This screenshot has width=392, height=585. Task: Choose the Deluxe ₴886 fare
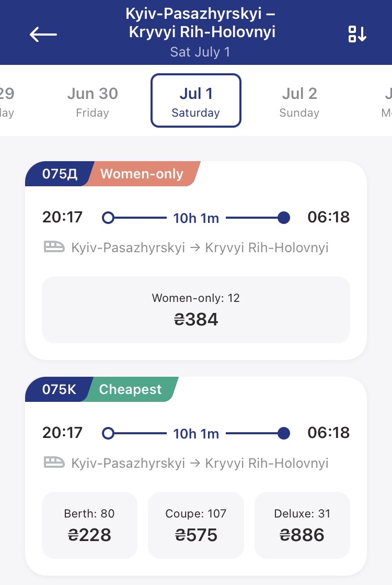pyautogui.click(x=302, y=525)
